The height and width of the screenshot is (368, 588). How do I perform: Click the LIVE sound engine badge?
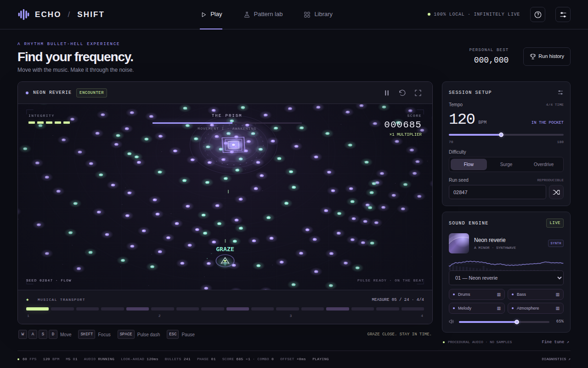coord(555,223)
